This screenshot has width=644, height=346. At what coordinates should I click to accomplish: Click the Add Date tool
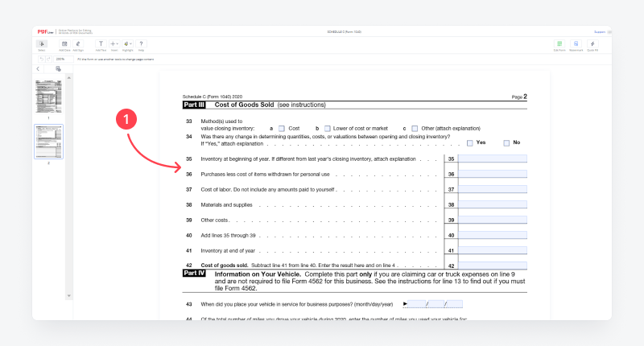[64, 45]
